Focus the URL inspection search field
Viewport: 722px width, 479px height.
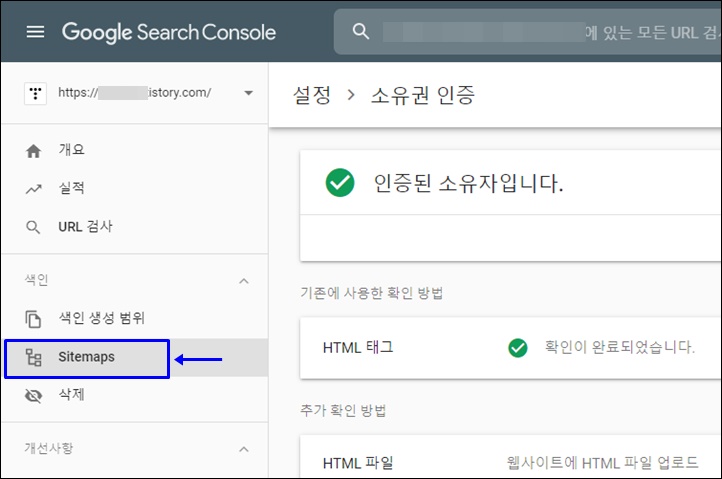[528, 32]
